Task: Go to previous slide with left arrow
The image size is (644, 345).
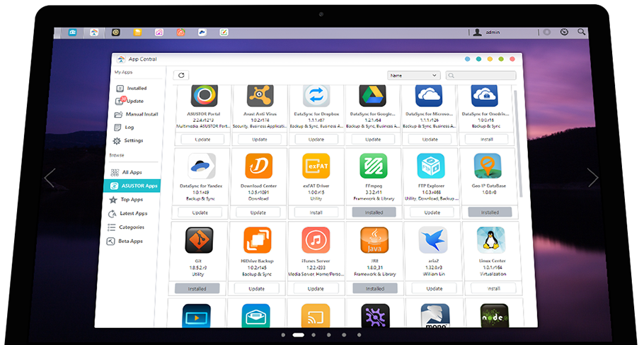Action: pyautogui.click(x=50, y=178)
